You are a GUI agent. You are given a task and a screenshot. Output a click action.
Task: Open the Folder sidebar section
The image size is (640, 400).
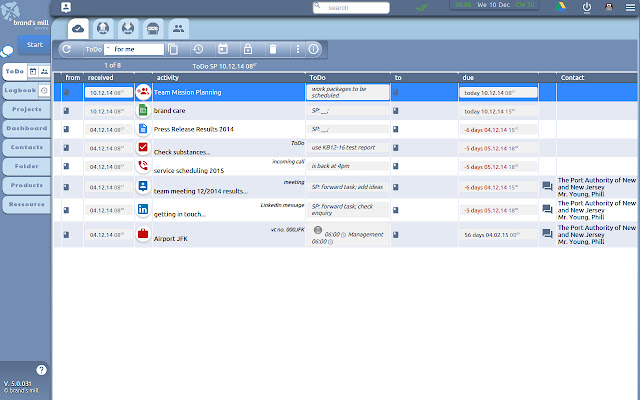click(x=27, y=166)
